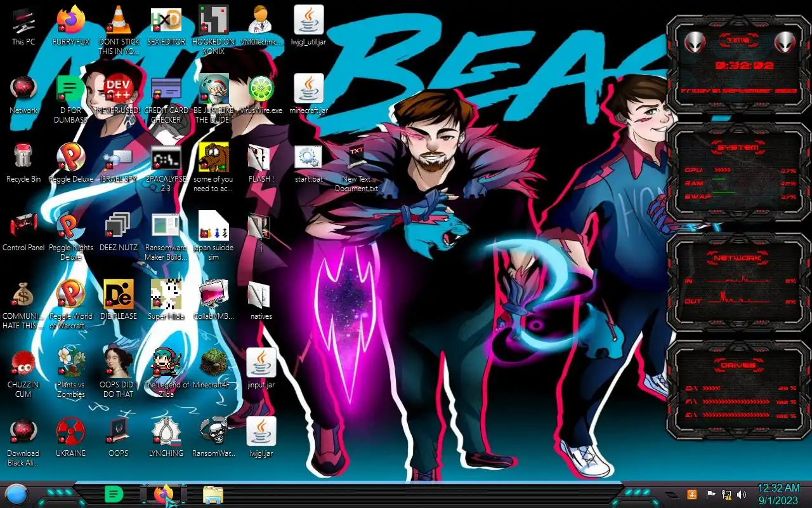Open the Action Center flag icon
The width and height of the screenshot is (812, 508).
[x=710, y=494]
